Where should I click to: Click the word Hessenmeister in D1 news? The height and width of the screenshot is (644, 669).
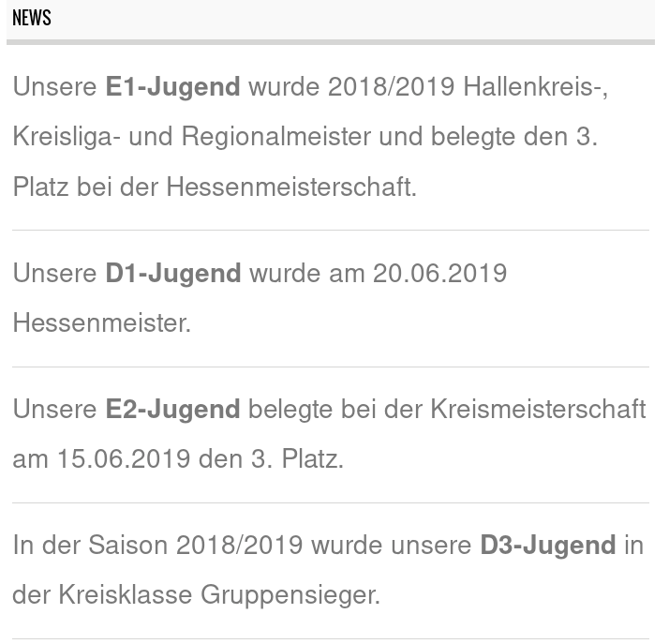101,323
